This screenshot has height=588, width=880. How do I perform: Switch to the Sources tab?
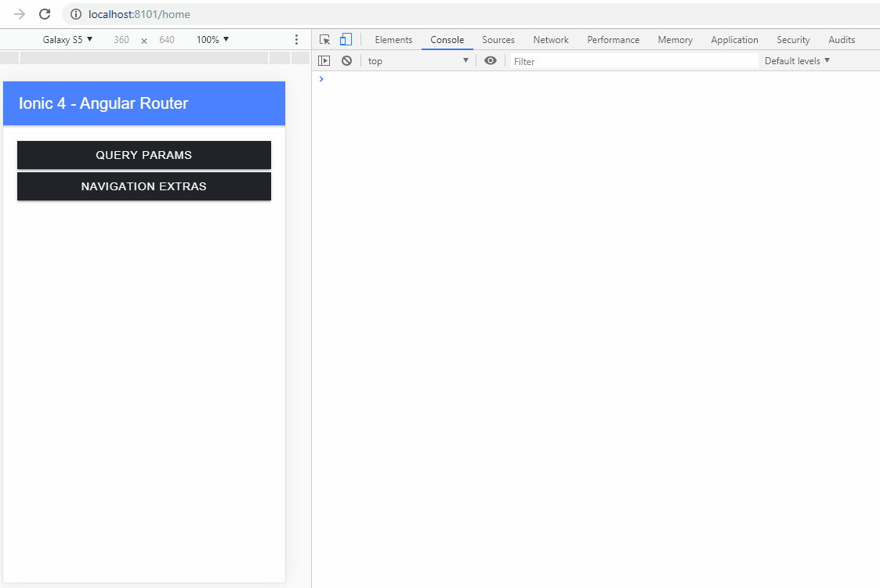click(x=498, y=40)
